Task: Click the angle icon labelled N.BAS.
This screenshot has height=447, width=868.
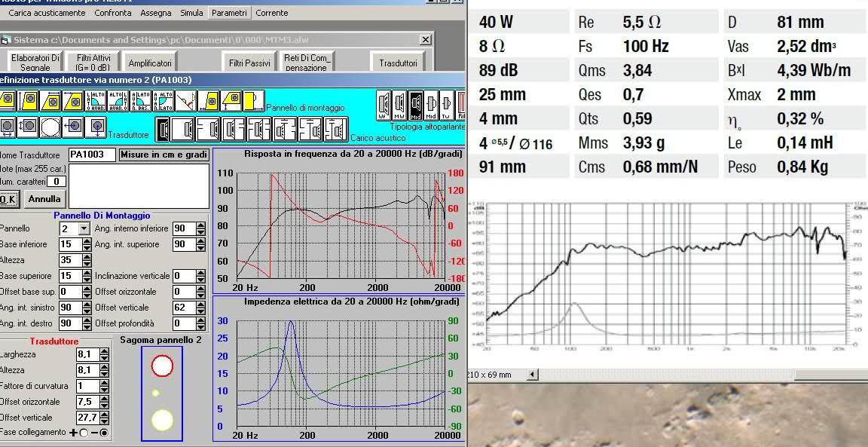Action: 141,101
